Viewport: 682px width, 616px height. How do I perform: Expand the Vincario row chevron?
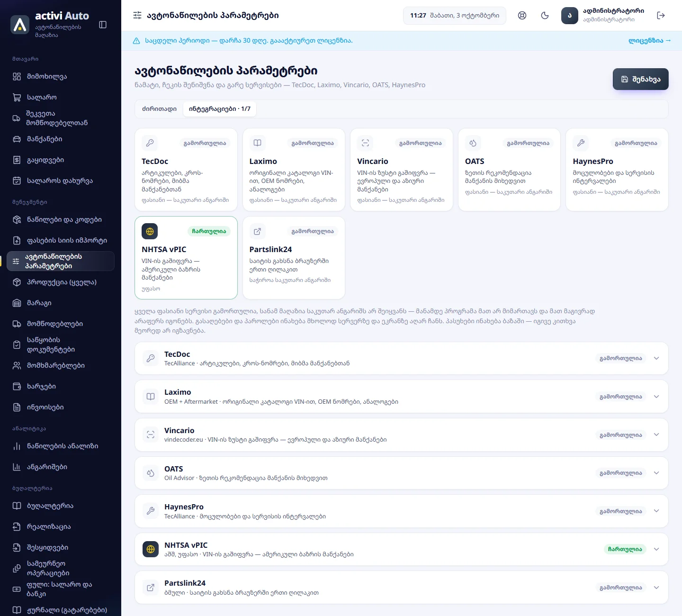point(656,435)
